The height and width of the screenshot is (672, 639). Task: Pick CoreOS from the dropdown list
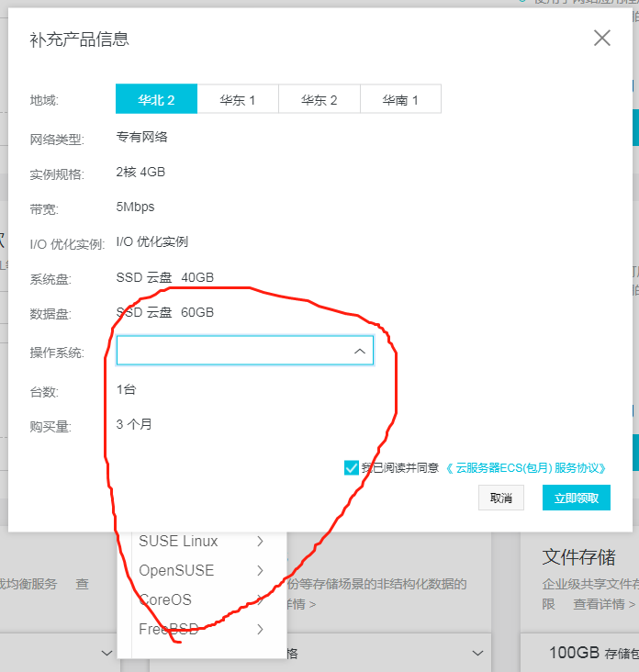[165, 599]
